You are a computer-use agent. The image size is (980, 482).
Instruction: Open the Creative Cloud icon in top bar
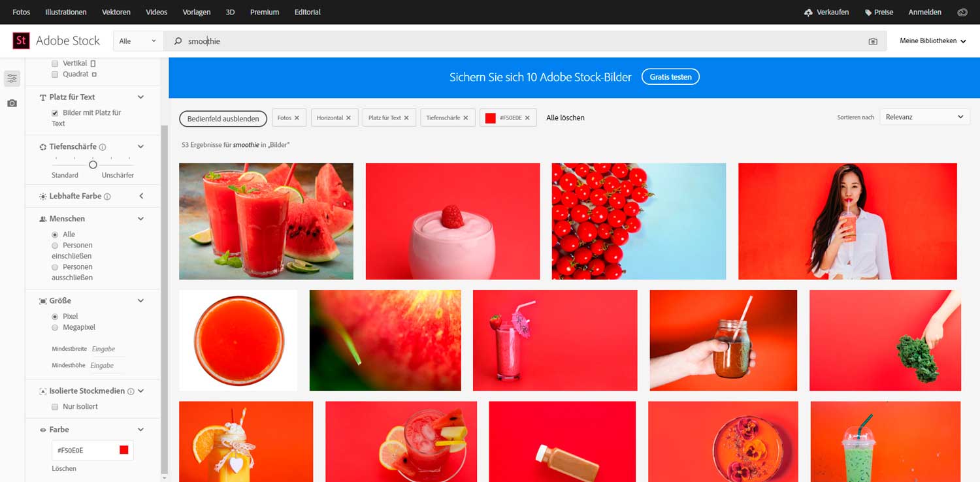[962, 12]
